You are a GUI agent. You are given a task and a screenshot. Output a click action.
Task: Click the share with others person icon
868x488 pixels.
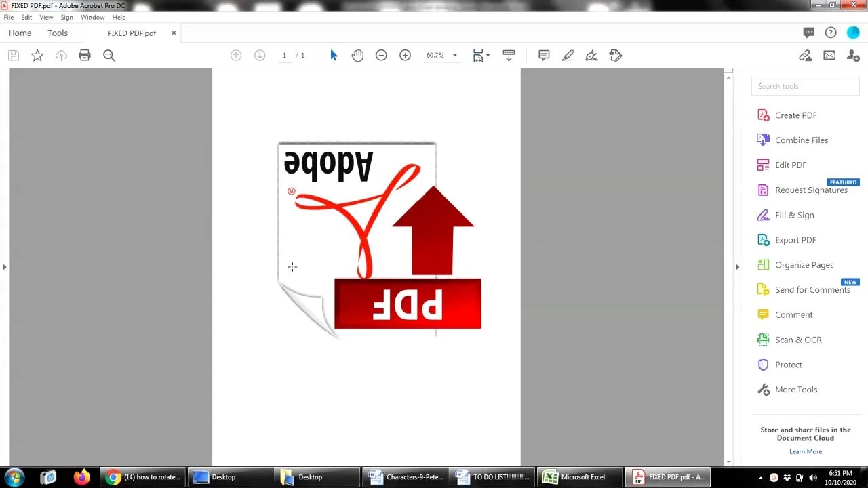pos(853,56)
